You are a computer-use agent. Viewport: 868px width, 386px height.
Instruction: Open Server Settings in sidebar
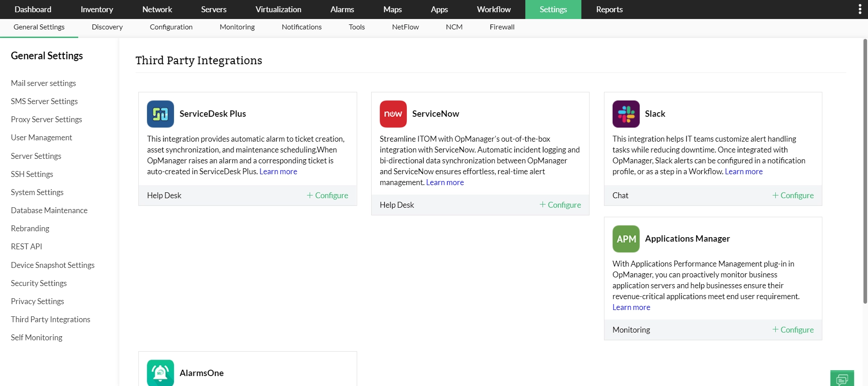tap(36, 156)
